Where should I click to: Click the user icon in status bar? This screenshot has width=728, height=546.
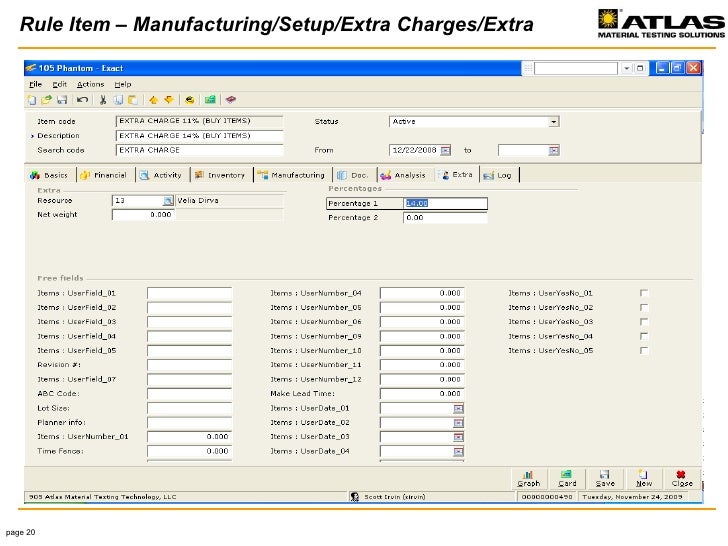coord(355,497)
